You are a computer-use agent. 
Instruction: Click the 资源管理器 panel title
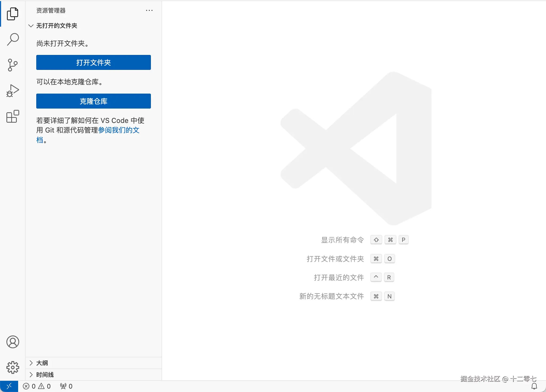51,10
